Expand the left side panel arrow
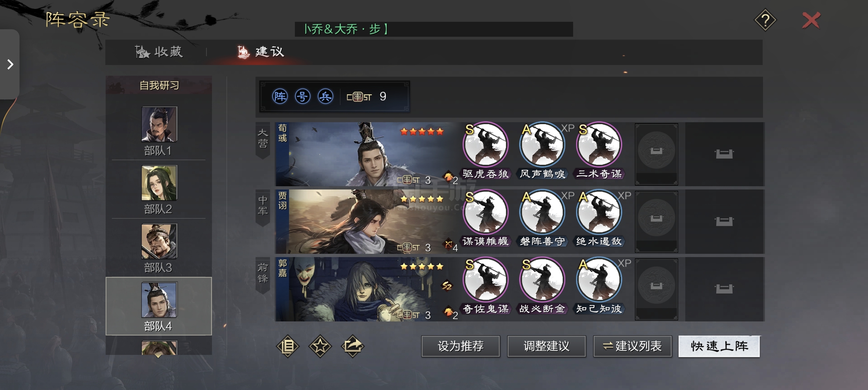The image size is (868, 390). coord(10,64)
